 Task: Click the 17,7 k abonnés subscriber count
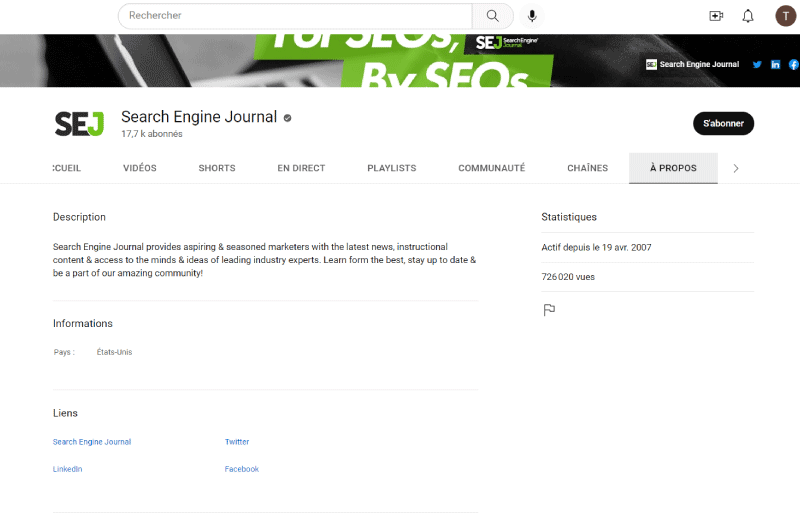point(152,134)
